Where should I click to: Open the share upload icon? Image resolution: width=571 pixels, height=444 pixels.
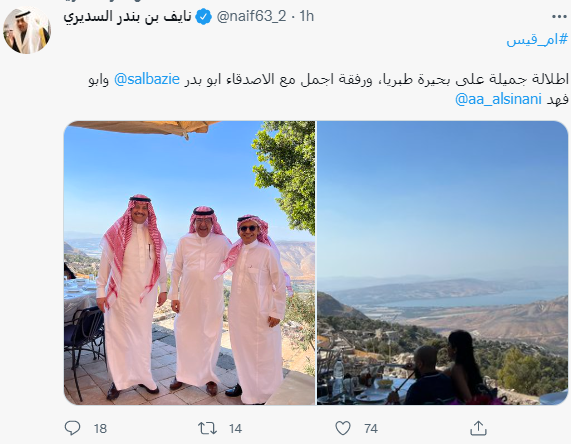[479, 428]
